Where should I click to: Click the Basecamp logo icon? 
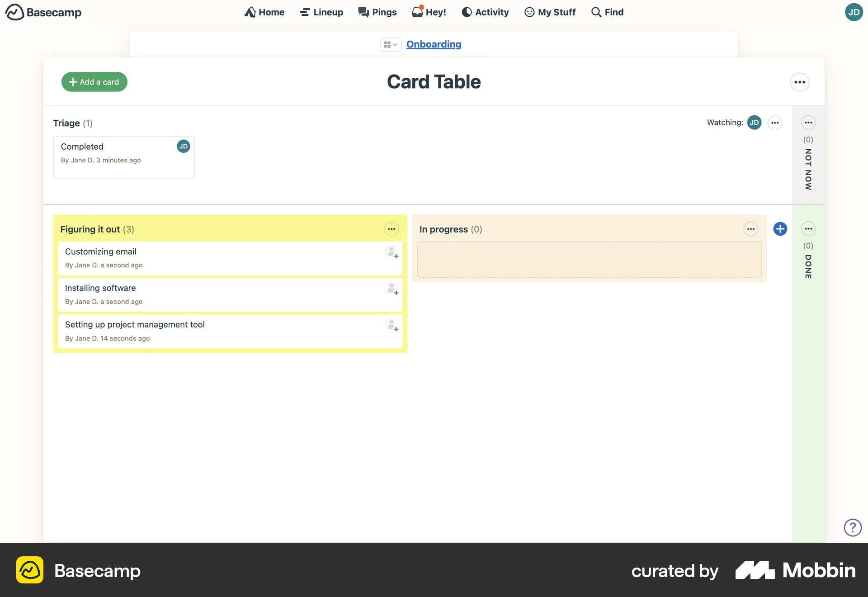pos(15,12)
